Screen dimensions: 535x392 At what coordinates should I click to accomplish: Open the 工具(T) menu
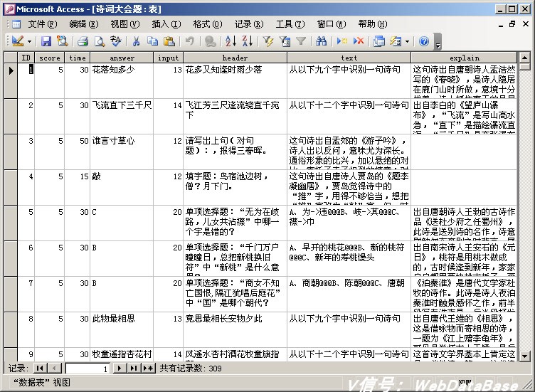pos(290,24)
